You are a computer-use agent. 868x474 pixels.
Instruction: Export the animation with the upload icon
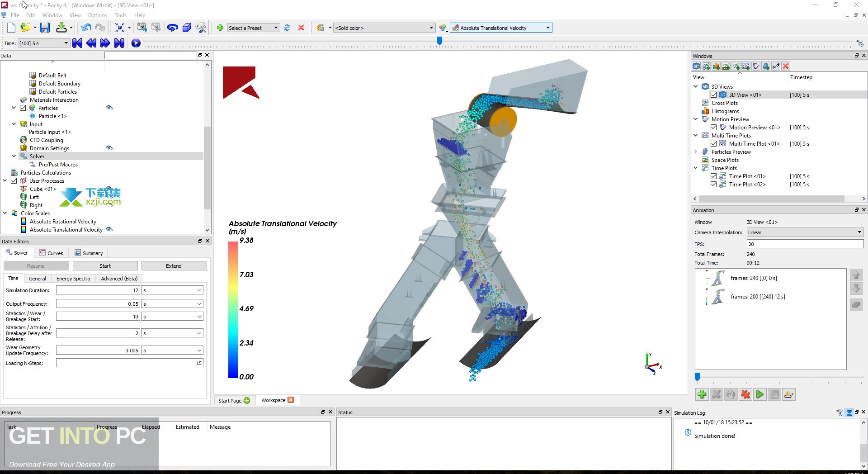pyautogui.click(x=788, y=394)
